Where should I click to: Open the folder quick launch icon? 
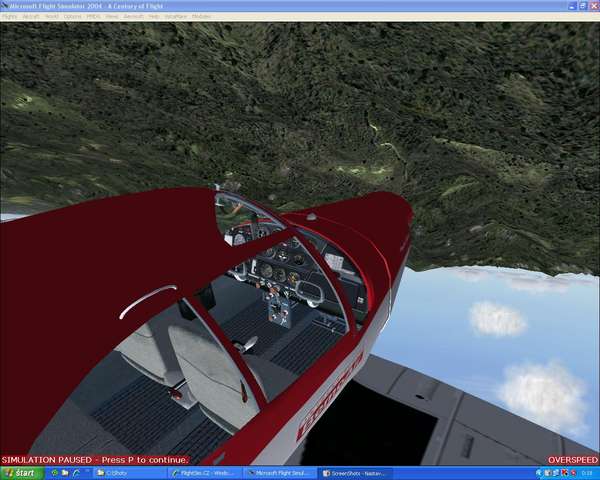pos(65,473)
